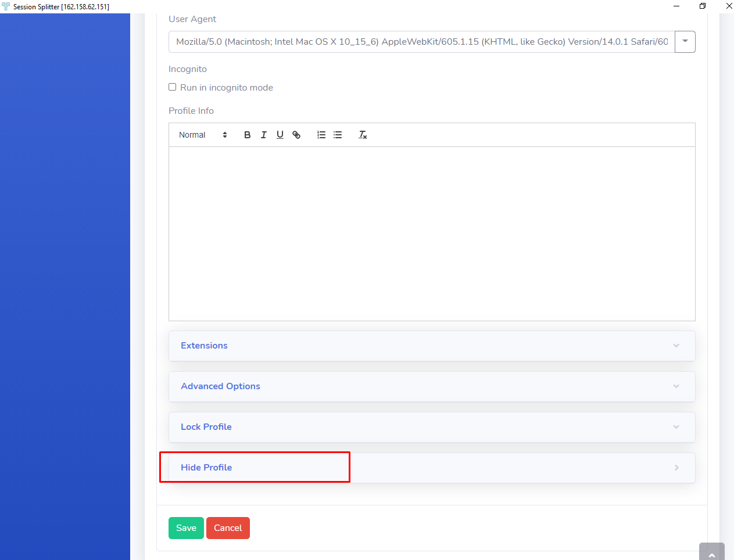Save the profile settings
Image resolution: width=734 pixels, height=560 pixels.
tap(186, 528)
